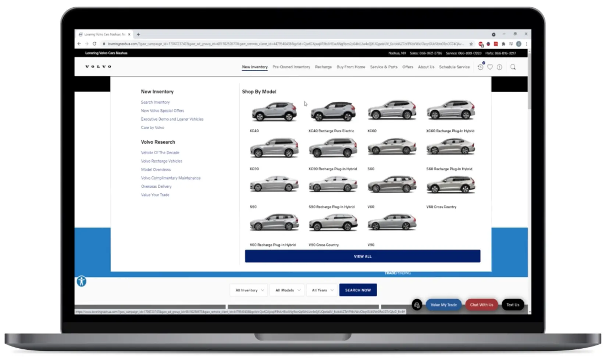606x364 pixels.
Task: Select the V90 model thumbnail
Action: (392, 223)
